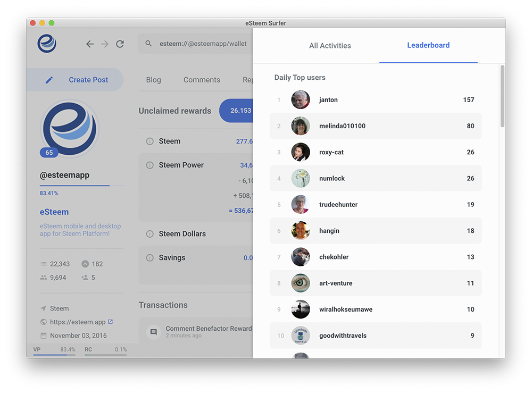Open the Blog tab

pos(153,80)
